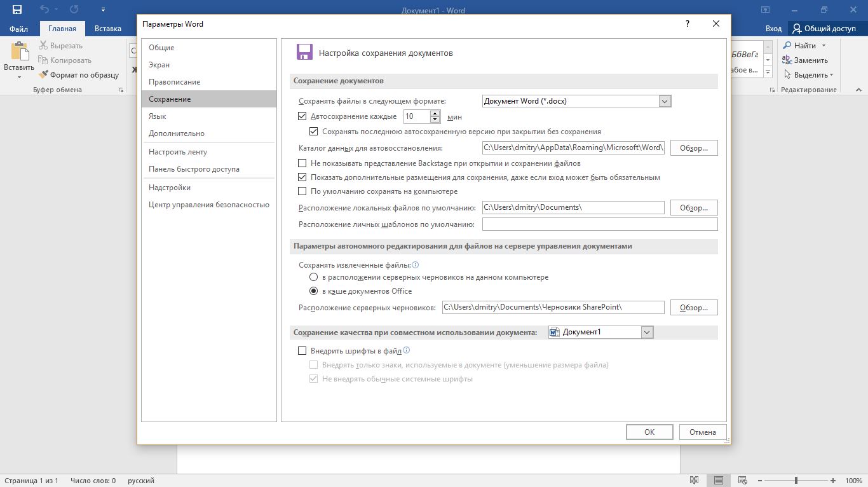Screen dimensions: 868x487
Task: Click info icon next to Сохранять извлеченные файлы
Action: (x=416, y=265)
